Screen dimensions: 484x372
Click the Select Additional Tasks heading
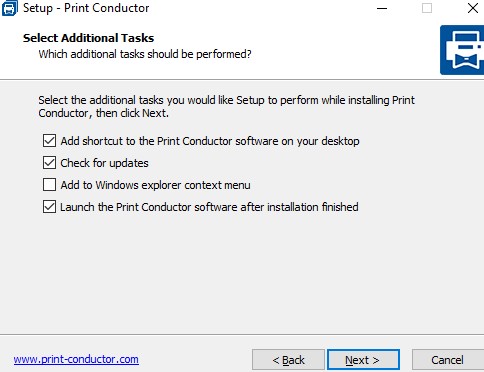pyautogui.click(x=88, y=38)
